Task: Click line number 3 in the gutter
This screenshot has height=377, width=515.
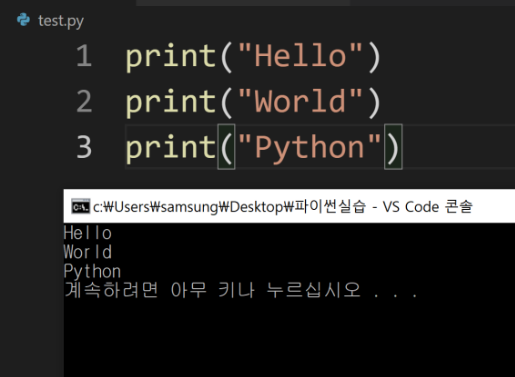Action: pos(84,147)
